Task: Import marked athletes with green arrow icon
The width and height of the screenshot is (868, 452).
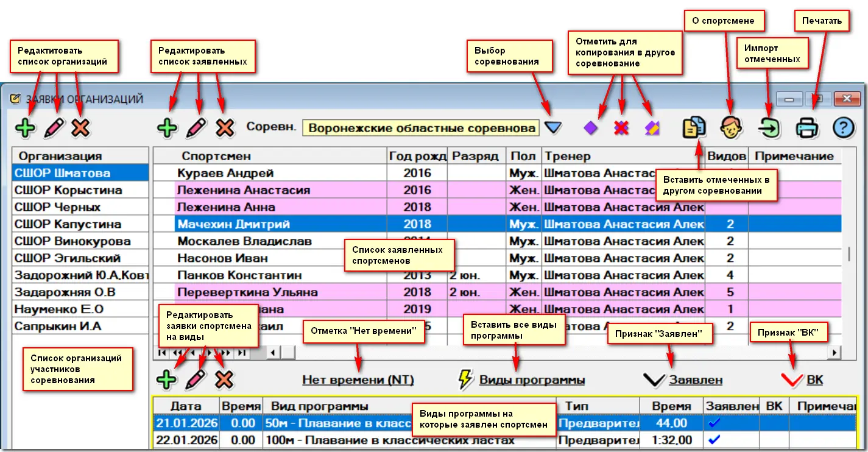Action: pyautogui.click(x=769, y=127)
